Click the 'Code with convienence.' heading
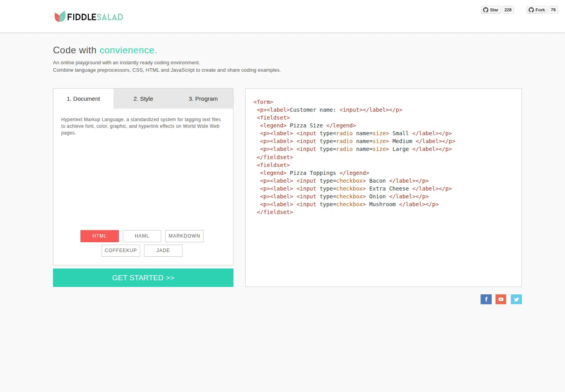 click(x=105, y=50)
